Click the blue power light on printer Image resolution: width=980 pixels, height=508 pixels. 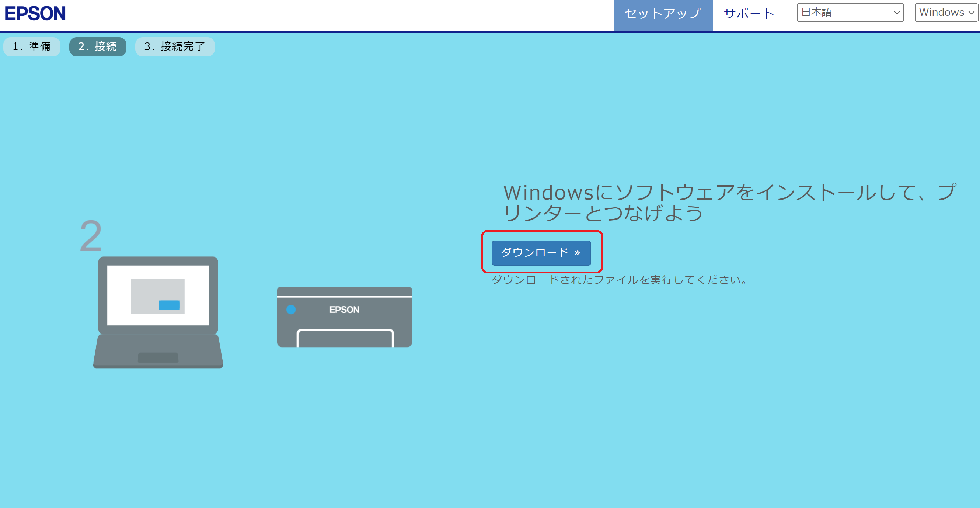(x=291, y=309)
